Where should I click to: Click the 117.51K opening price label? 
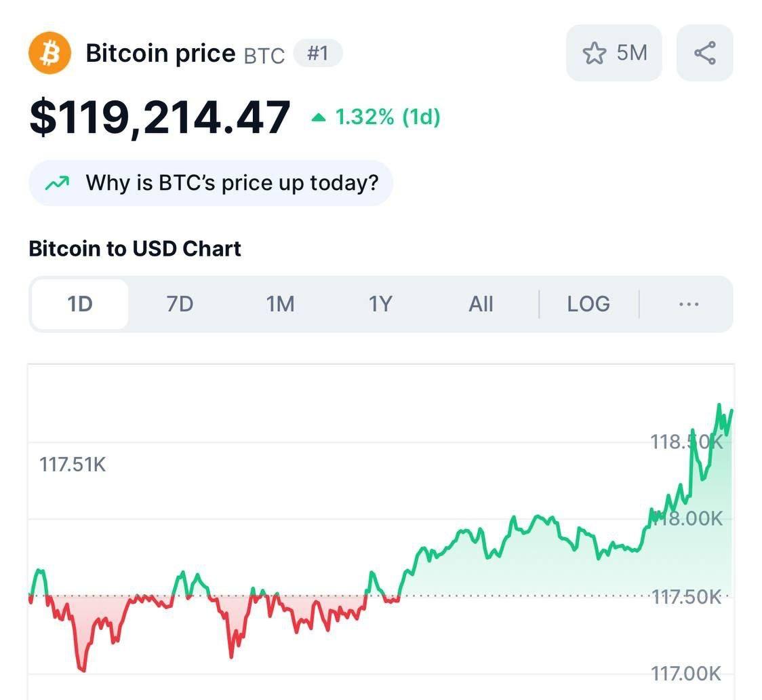(73, 465)
